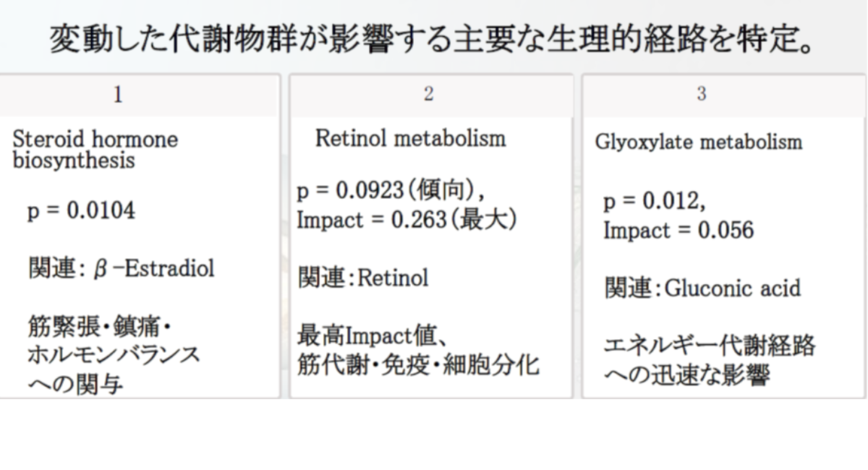Select the p = 0.0923(傾向) line
Screen dimensions: 868x470
pos(391,193)
